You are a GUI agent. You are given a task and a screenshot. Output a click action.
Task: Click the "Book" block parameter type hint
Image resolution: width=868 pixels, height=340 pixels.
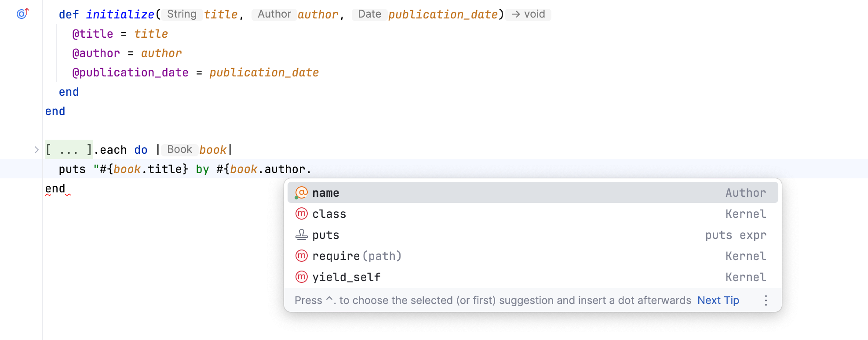coord(179,149)
